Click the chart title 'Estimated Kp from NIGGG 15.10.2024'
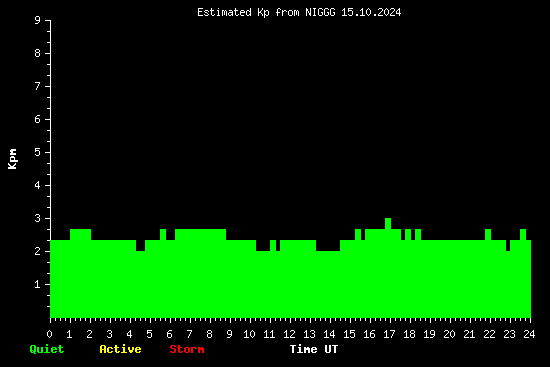 pyautogui.click(x=299, y=13)
